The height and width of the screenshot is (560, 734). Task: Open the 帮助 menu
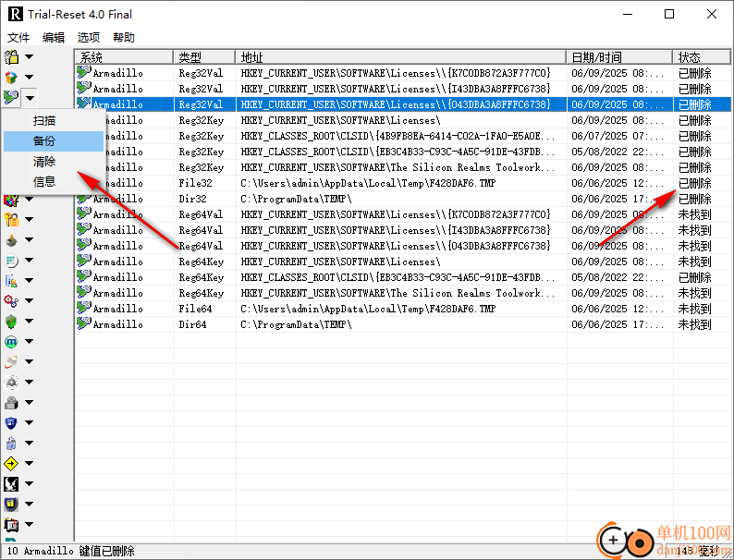tap(124, 38)
